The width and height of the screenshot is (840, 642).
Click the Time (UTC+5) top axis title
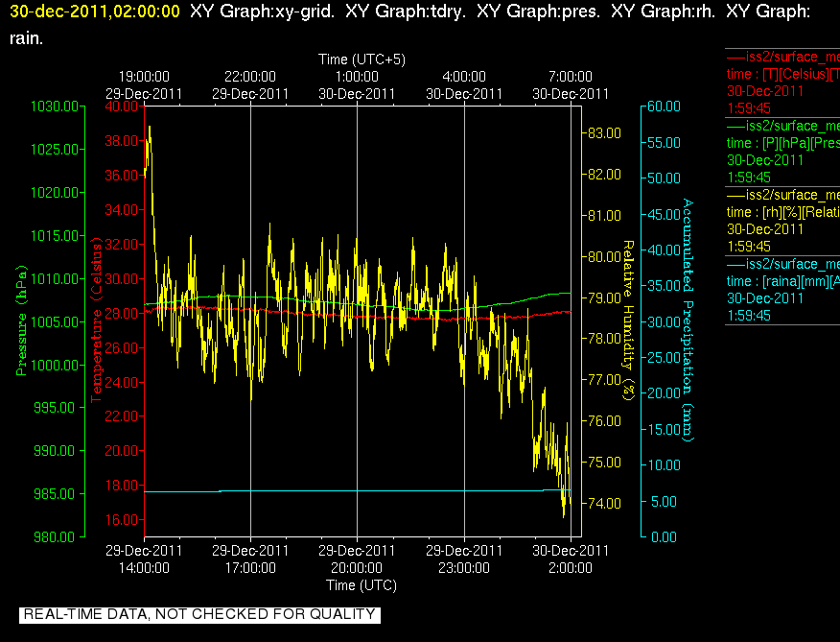pos(362,59)
